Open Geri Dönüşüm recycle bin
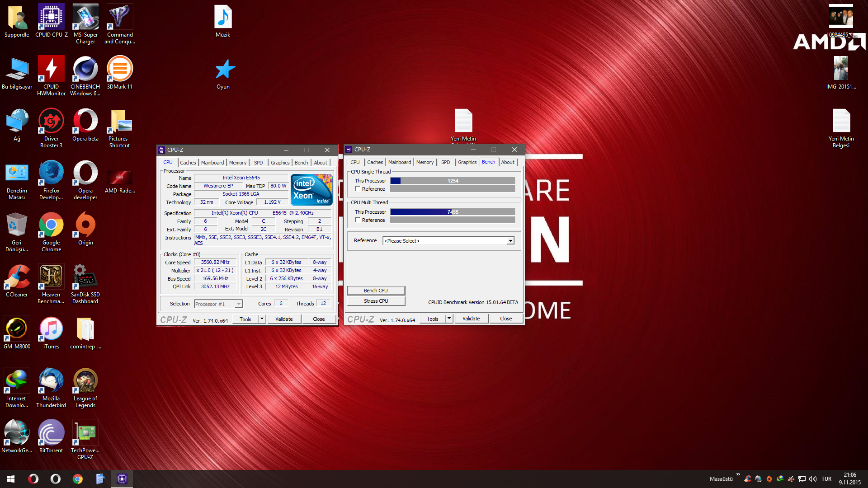This screenshot has height=488, width=868. 17,232
